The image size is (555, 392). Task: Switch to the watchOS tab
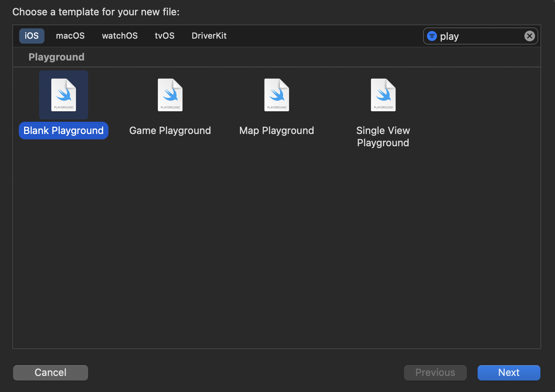(120, 36)
